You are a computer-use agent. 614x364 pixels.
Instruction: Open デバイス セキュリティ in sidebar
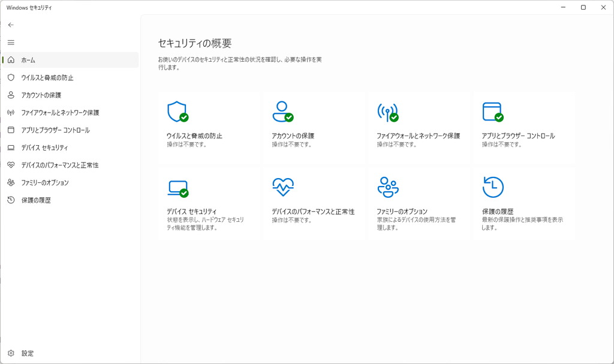pos(71,148)
